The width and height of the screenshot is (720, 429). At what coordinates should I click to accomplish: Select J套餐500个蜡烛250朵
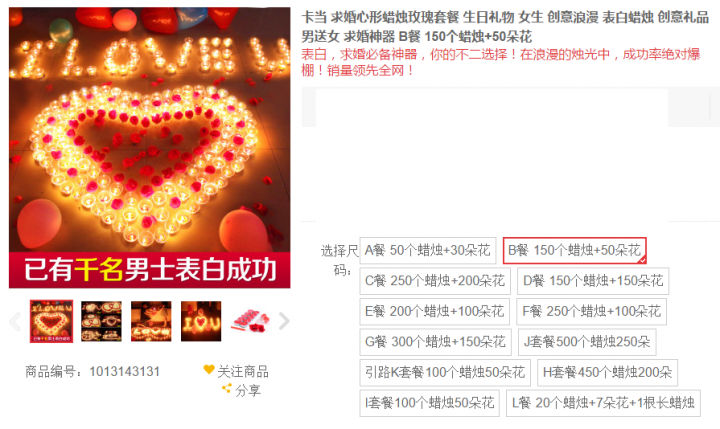[587, 342]
